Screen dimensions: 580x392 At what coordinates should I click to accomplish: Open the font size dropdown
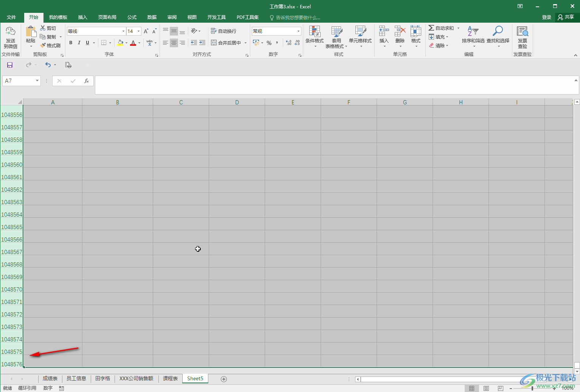click(139, 31)
